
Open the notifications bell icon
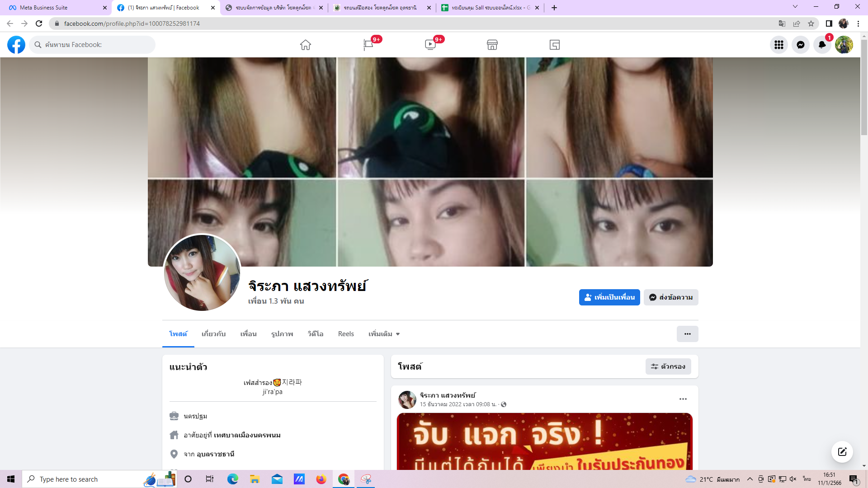(822, 45)
